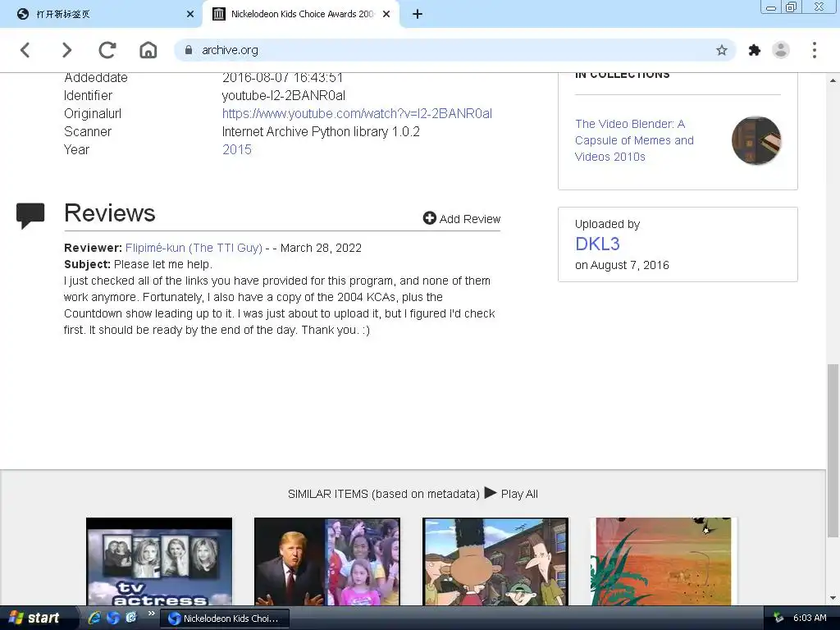
Task: Select the Nickelodeon Kids Choice Awards tab
Action: [301, 14]
